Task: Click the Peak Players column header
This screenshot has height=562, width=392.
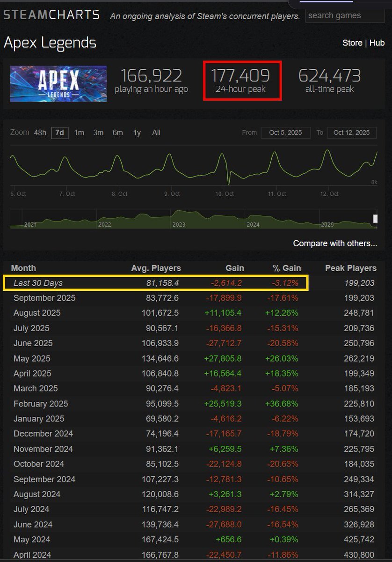Action: point(351,268)
